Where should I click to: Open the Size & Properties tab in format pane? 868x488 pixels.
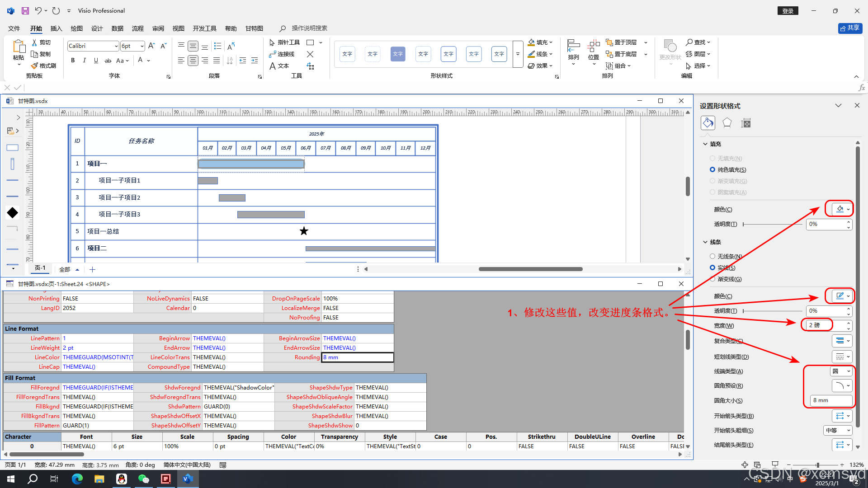tap(746, 123)
